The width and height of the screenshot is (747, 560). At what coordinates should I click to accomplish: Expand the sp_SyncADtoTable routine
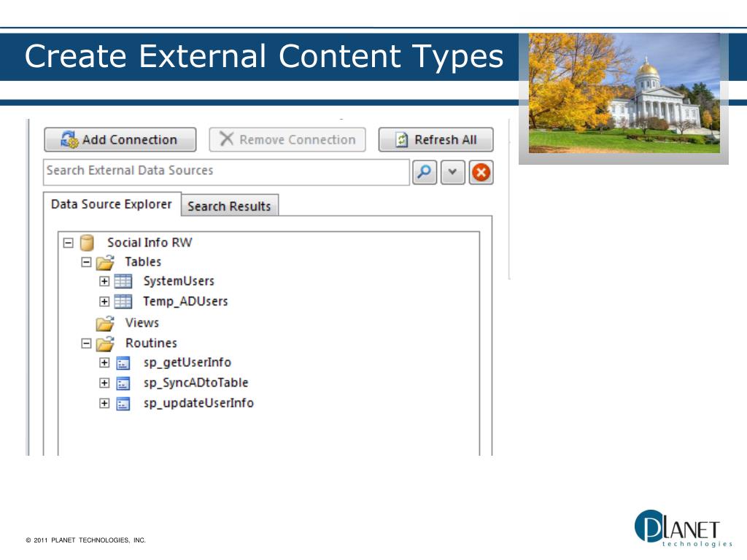tap(104, 383)
